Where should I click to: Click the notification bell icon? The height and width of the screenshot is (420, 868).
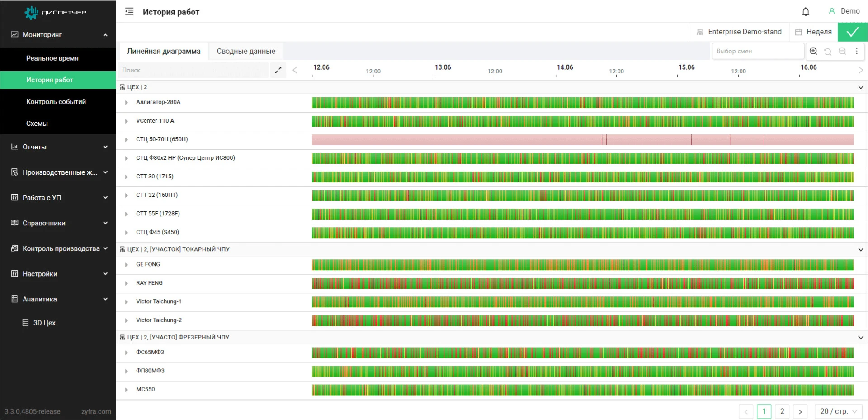pyautogui.click(x=805, y=12)
